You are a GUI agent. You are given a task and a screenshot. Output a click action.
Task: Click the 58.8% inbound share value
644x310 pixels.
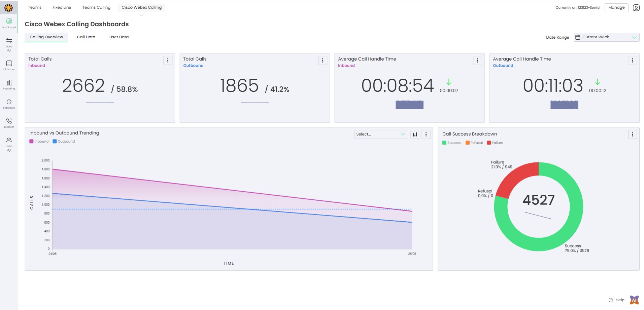click(x=127, y=89)
